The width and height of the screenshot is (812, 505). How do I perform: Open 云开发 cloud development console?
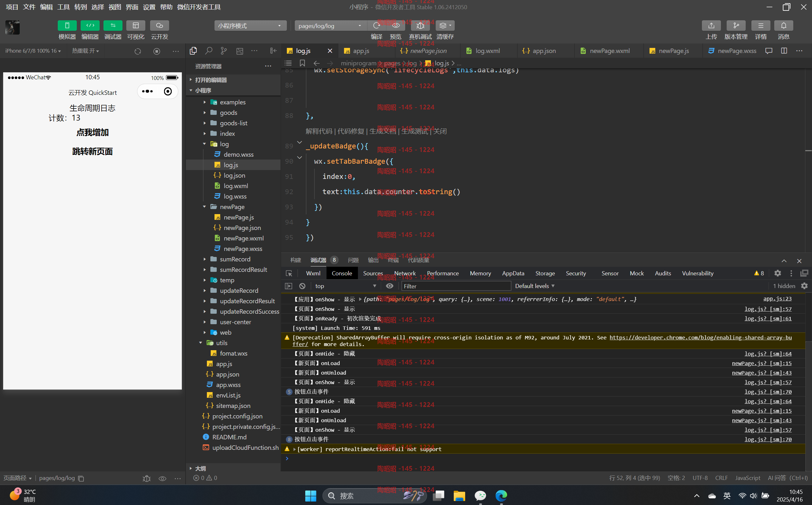point(159,25)
